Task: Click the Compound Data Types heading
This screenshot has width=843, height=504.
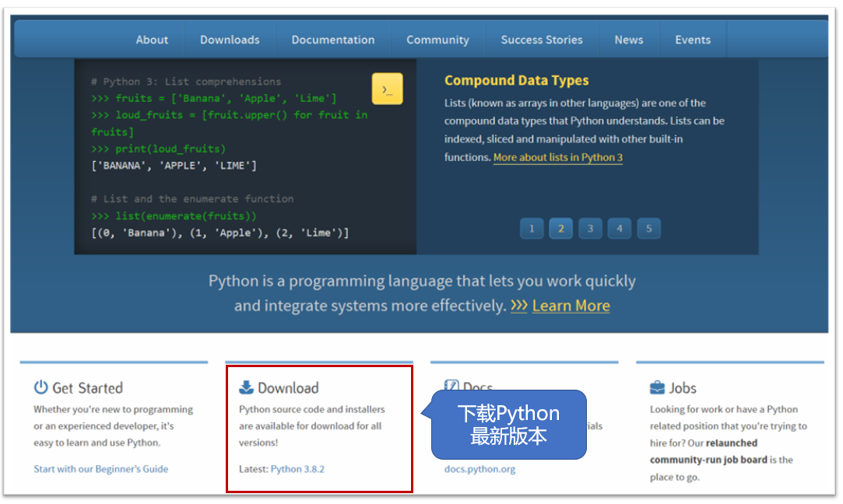Action: 517,81
